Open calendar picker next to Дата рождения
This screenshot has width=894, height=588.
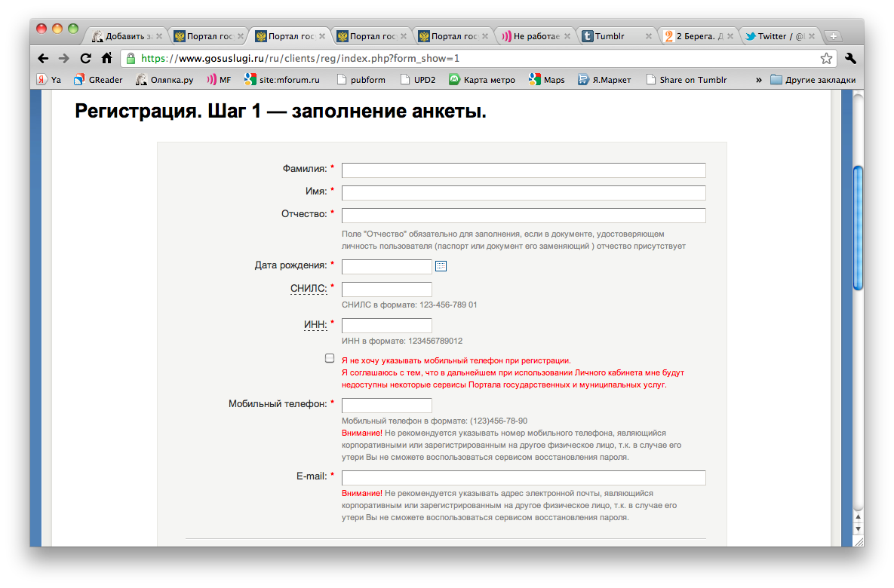pos(441,266)
